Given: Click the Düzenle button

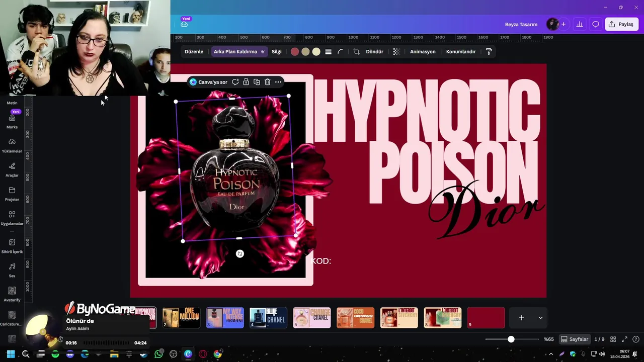Looking at the screenshot, I should (x=194, y=52).
